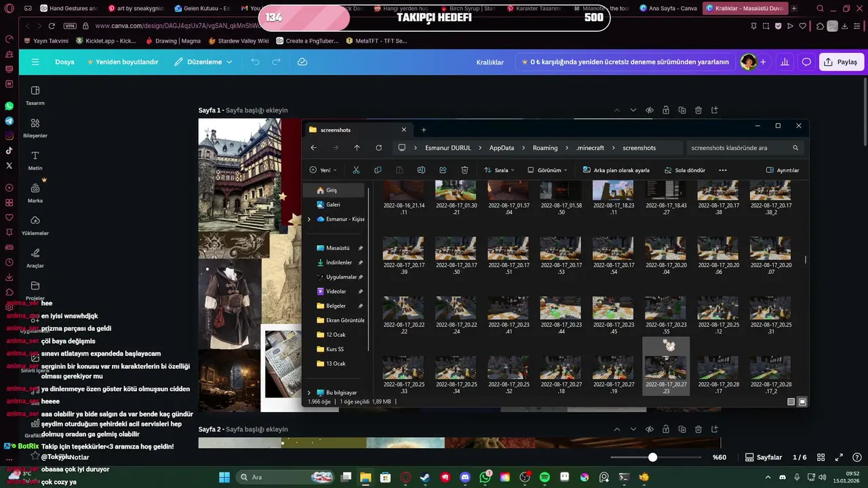This screenshot has height=488, width=868.
Task: Open Dosya menu in Canva
Action: (x=64, y=62)
